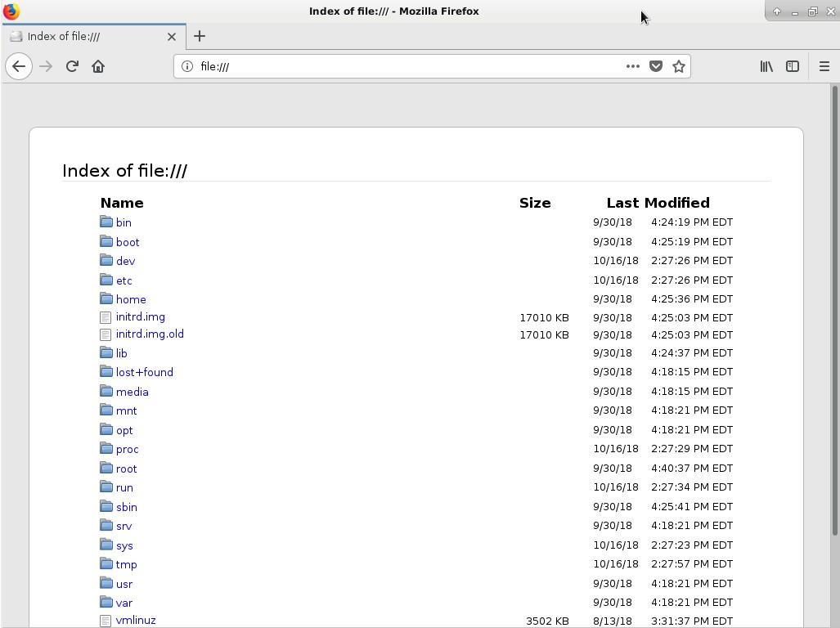Click the vertical page scrollbar
The image size is (840, 628).
pyautogui.click(x=834, y=311)
